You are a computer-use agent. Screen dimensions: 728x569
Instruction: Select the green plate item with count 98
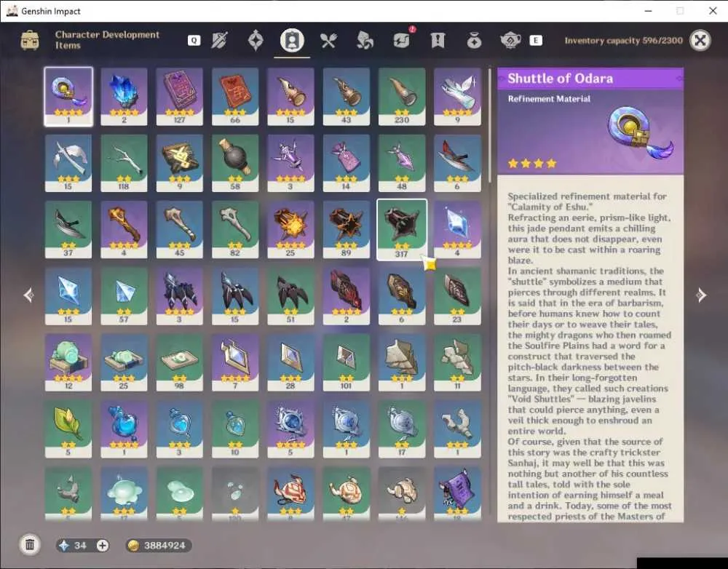point(179,362)
